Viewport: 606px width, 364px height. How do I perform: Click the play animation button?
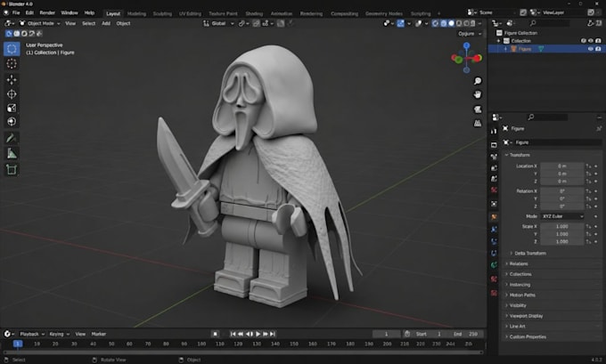point(258,334)
